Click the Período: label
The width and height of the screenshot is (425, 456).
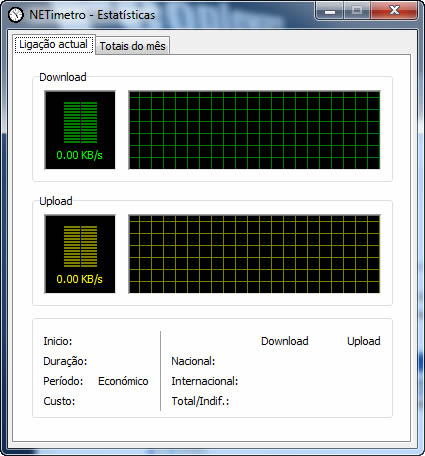click(63, 381)
